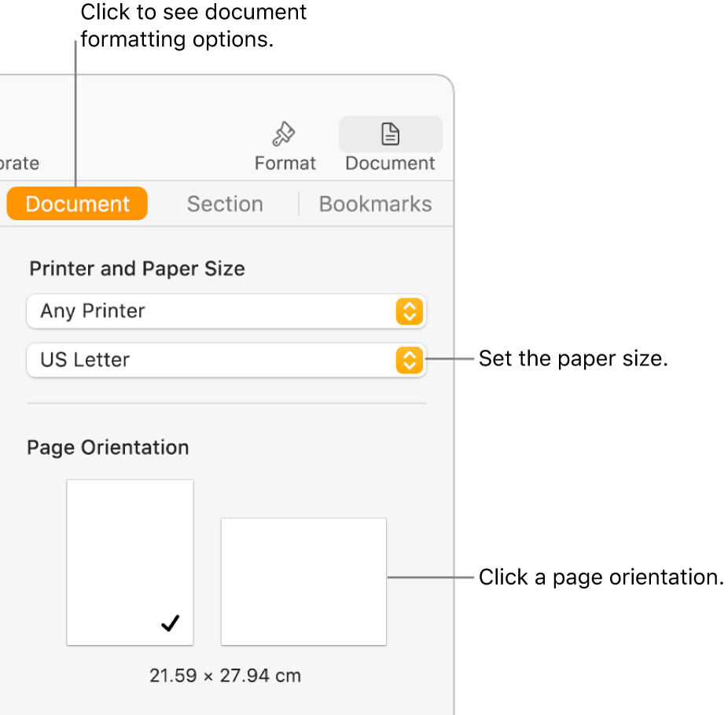Click the Printer and Paper Size heading
Image resolution: width=728 pixels, height=715 pixels.
137,268
